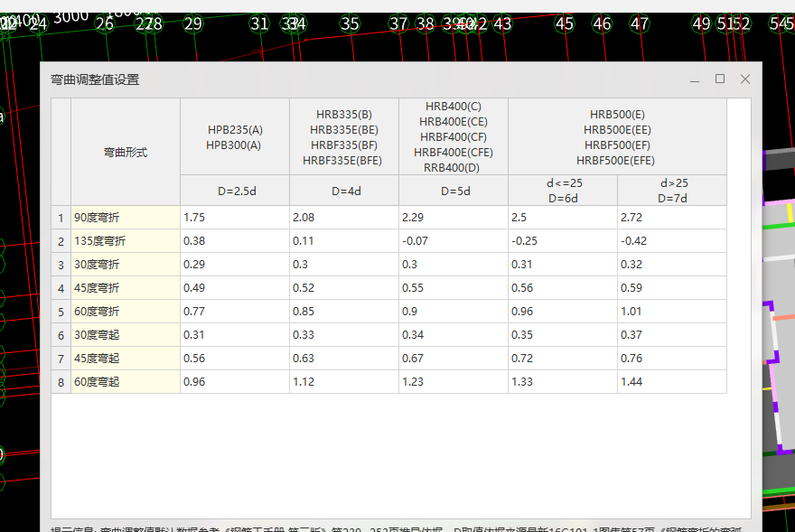Close the 弯曲调整值设置 dialog
The image size is (795, 532).
click(744, 79)
